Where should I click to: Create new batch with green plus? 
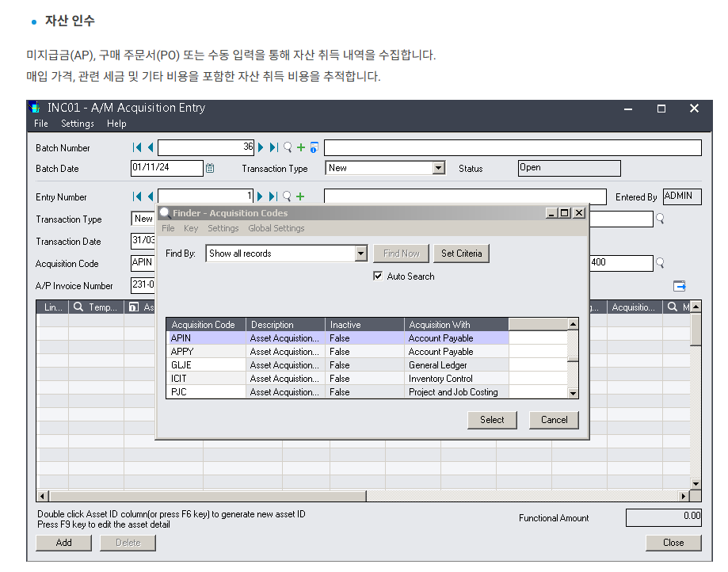coord(301,147)
